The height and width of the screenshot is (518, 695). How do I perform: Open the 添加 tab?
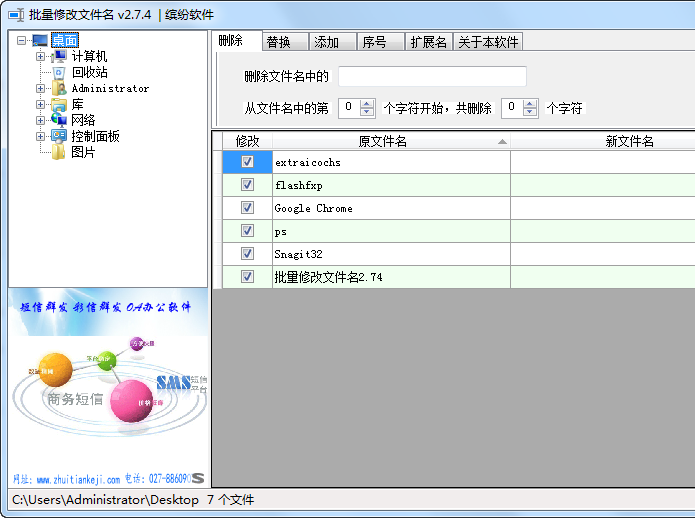click(x=333, y=42)
